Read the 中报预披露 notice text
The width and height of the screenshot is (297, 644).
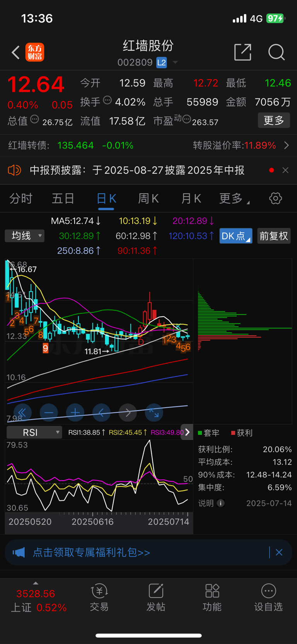pyautogui.click(x=137, y=170)
